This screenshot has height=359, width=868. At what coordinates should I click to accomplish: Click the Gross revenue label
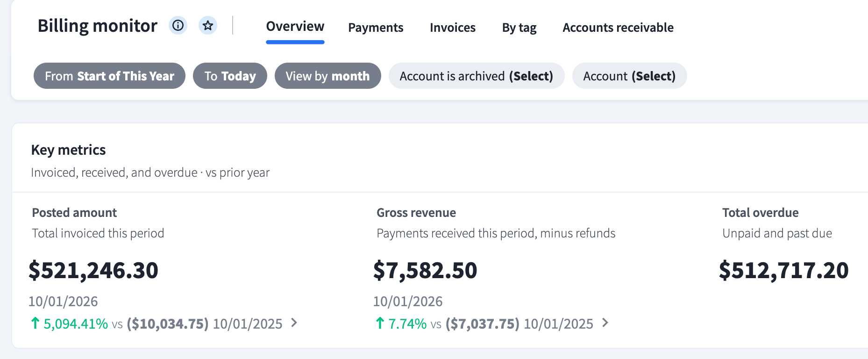(416, 213)
